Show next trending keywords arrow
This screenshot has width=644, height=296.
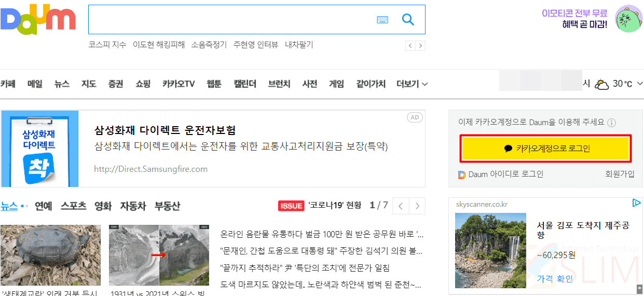420,46
